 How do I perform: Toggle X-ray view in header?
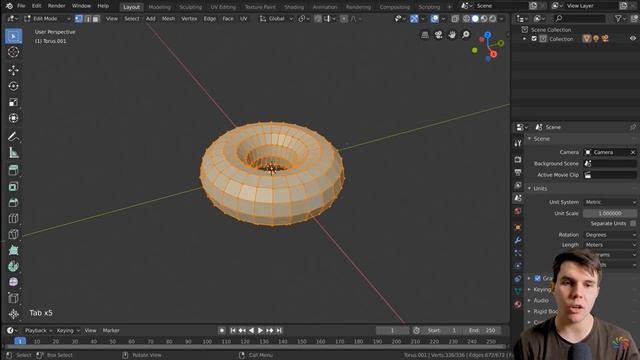click(455, 19)
